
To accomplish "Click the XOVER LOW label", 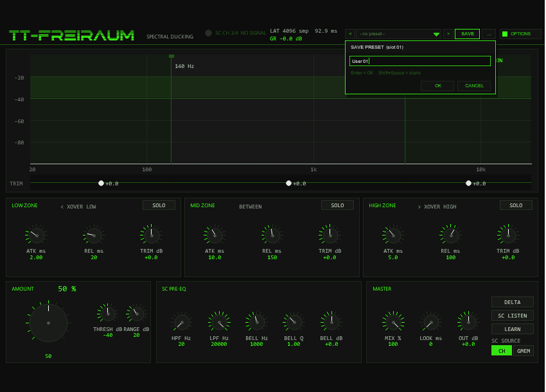I will pos(78,207).
